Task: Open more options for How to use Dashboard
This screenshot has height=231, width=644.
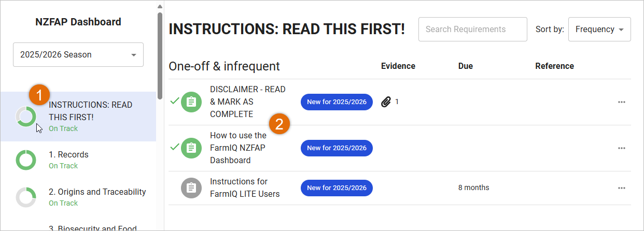Action: point(621,148)
